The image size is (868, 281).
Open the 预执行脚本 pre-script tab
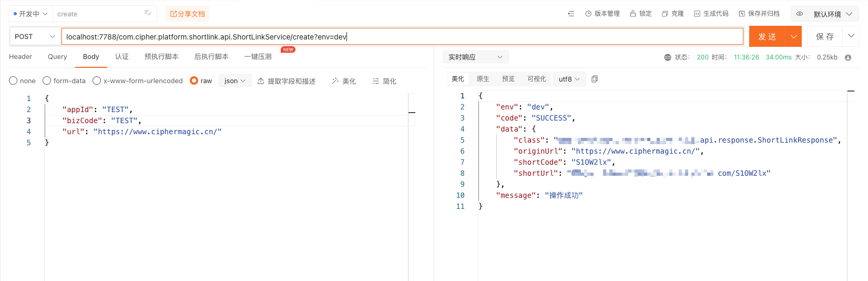click(161, 57)
